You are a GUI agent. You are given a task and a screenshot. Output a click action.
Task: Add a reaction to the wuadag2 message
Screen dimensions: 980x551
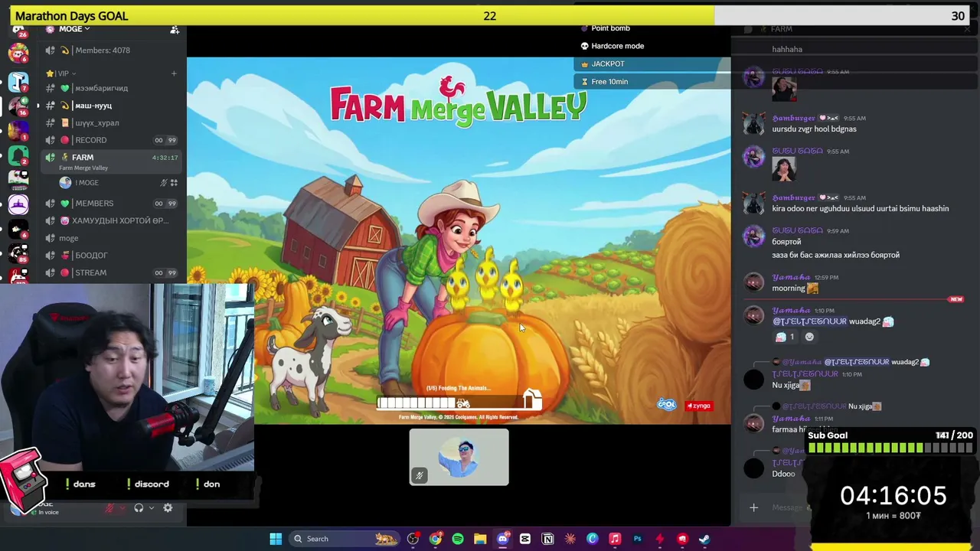click(x=809, y=337)
